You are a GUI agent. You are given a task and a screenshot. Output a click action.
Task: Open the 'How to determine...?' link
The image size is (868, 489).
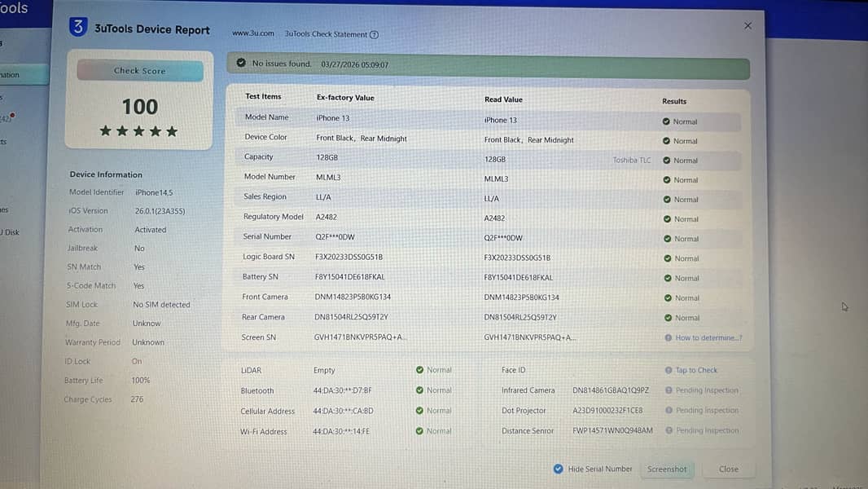(x=708, y=337)
